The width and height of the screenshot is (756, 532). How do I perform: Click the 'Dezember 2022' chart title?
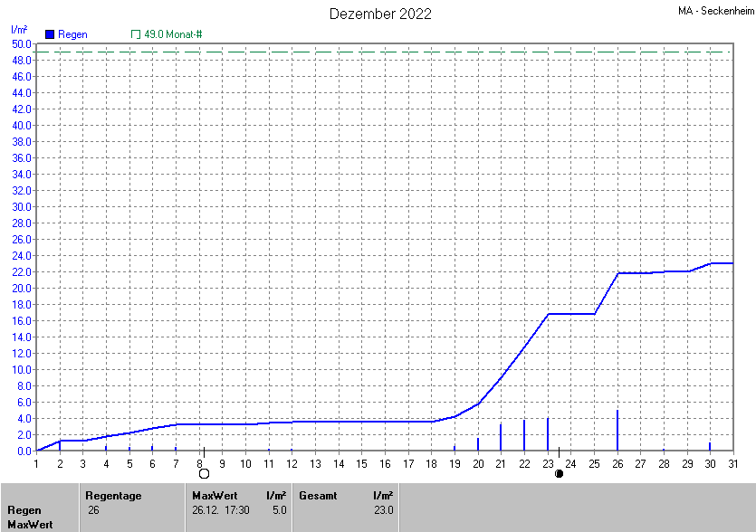click(380, 14)
